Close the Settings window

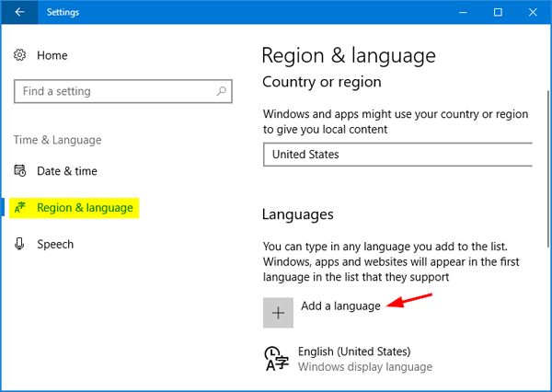(x=536, y=12)
